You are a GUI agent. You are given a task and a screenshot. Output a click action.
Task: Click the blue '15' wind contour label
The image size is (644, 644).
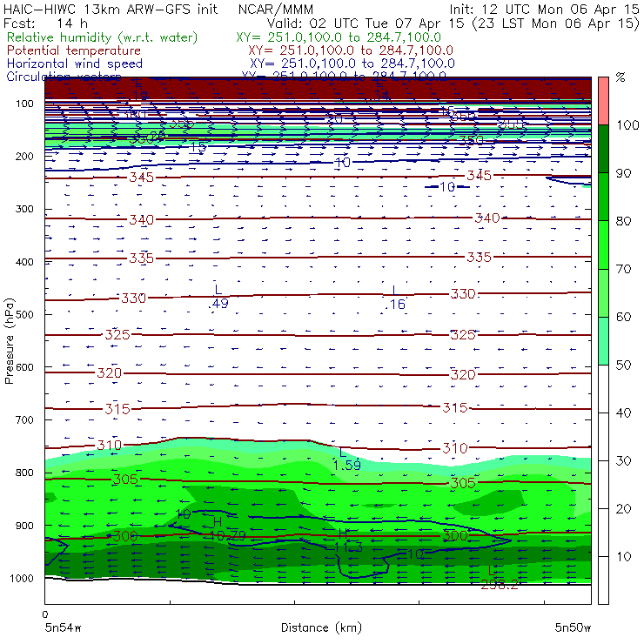(x=198, y=146)
